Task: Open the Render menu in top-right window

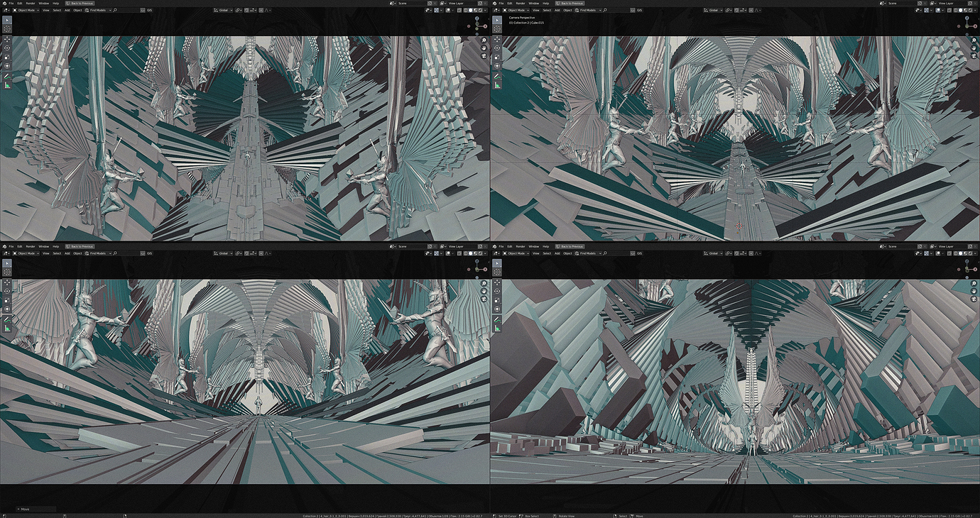Action: (521, 3)
